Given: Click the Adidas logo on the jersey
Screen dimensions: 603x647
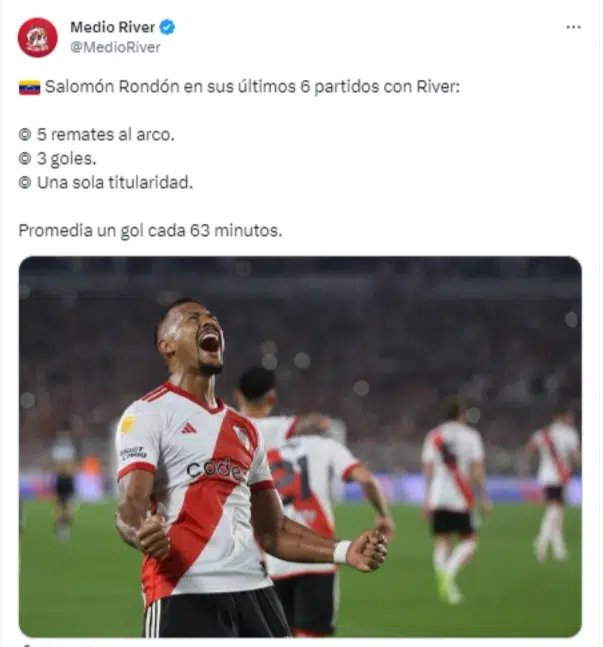Looking at the screenshot, I should [x=188, y=428].
